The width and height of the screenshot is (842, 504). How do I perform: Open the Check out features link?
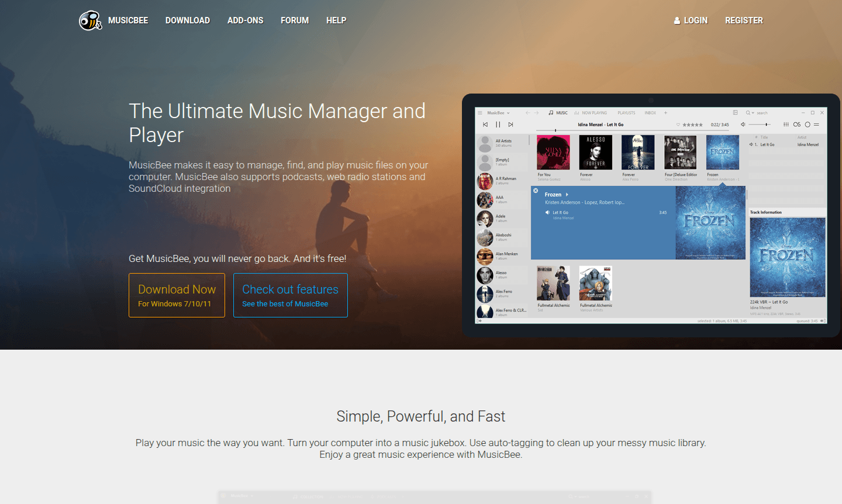coord(290,295)
